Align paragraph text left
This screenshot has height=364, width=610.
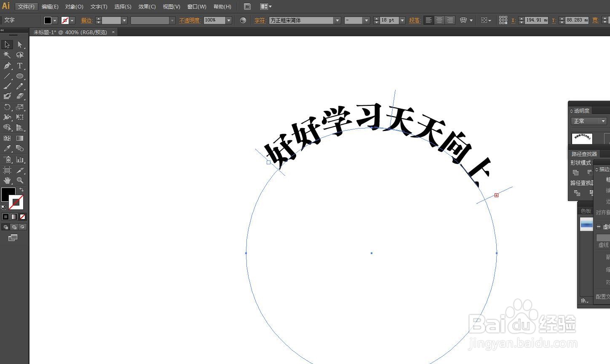[429, 20]
